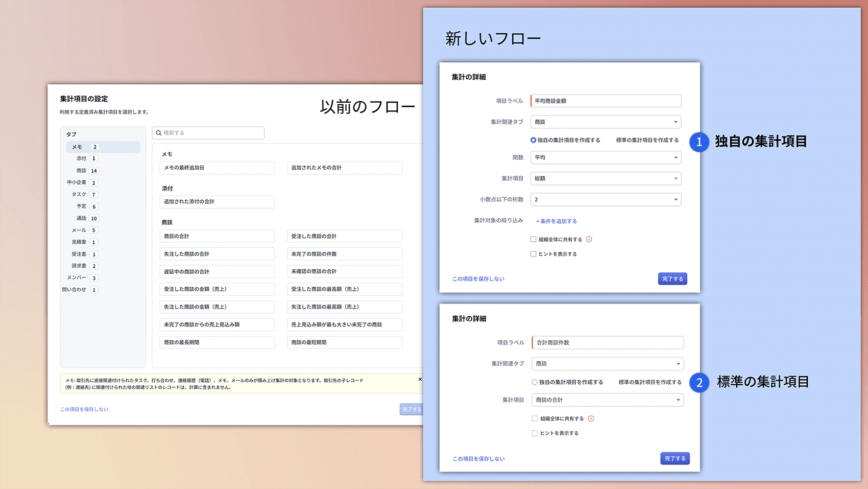The width and height of the screenshot is (868, 489).
Task: Open the 関数 dropdown showing 平均
Action: click(606, 157)
